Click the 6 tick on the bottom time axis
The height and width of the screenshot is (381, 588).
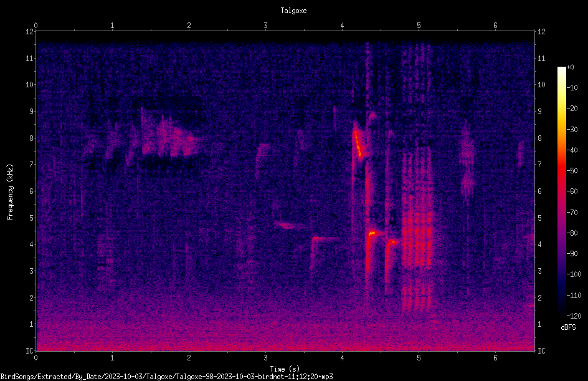click(495, 358)
